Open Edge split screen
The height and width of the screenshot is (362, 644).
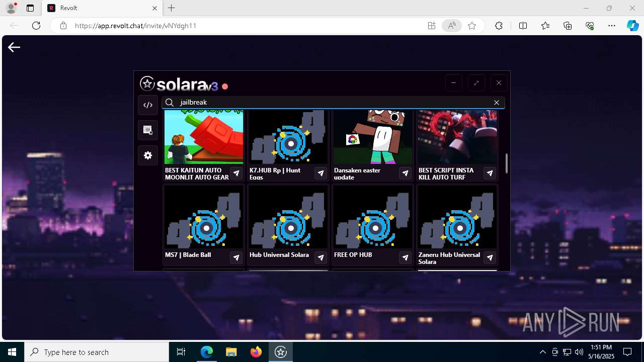523,26
